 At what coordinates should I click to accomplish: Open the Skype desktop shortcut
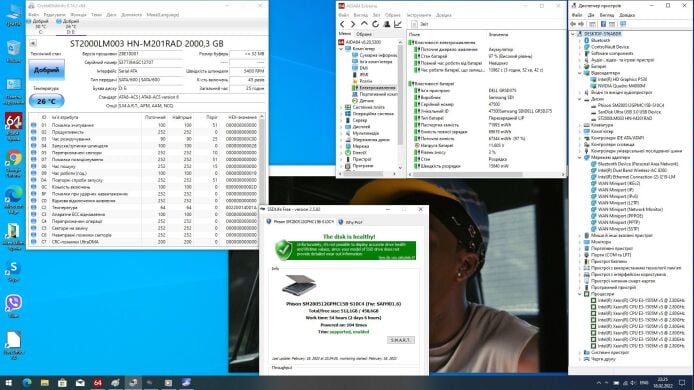point(14,271)
